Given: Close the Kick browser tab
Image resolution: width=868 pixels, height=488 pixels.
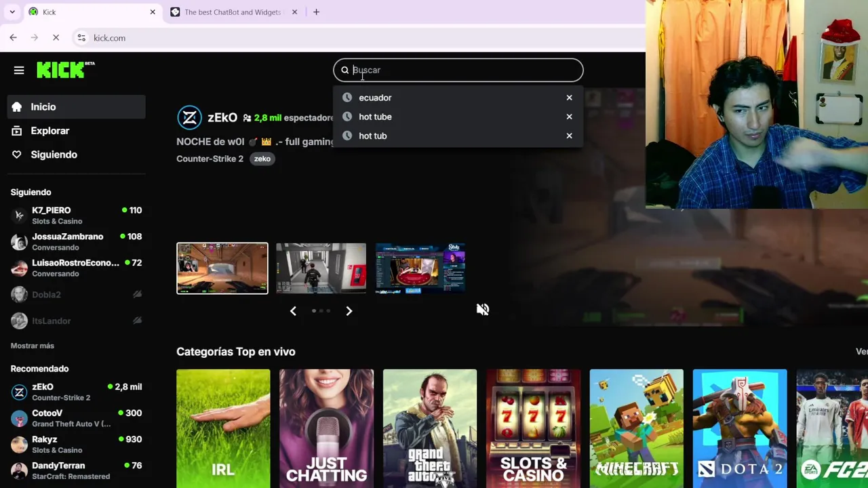Looking at the screenshot, I should pos(153,12).
